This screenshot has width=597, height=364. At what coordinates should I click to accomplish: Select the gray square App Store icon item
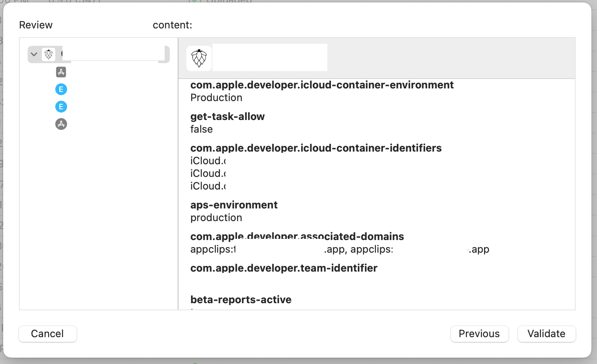(x=61, y=72)
